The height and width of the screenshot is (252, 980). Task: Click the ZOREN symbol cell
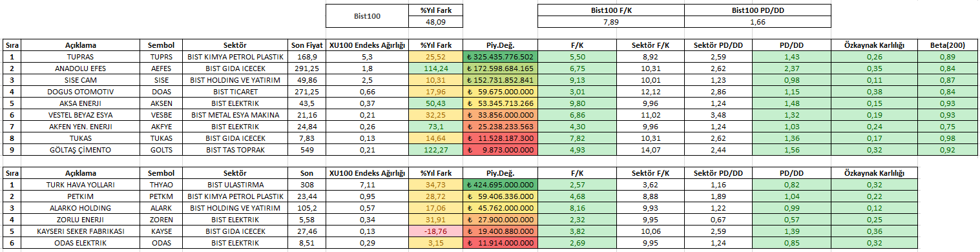[x=161, y=220]
